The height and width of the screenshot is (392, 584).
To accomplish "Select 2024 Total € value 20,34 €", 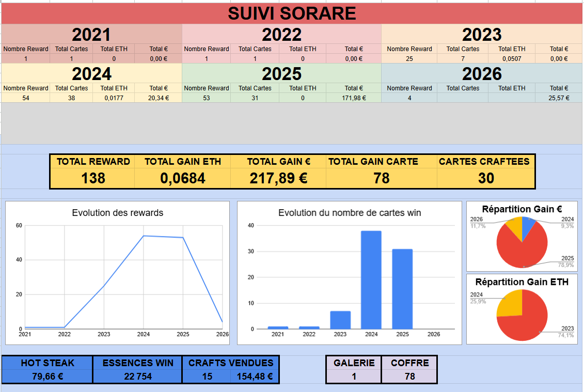I will [159, 98].
